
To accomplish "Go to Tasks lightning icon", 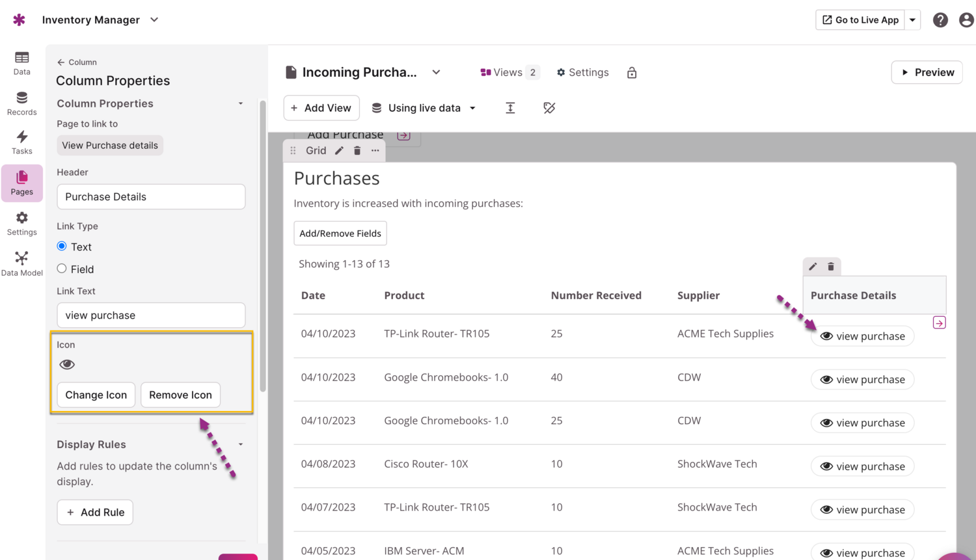I will (x=21, y=142).
